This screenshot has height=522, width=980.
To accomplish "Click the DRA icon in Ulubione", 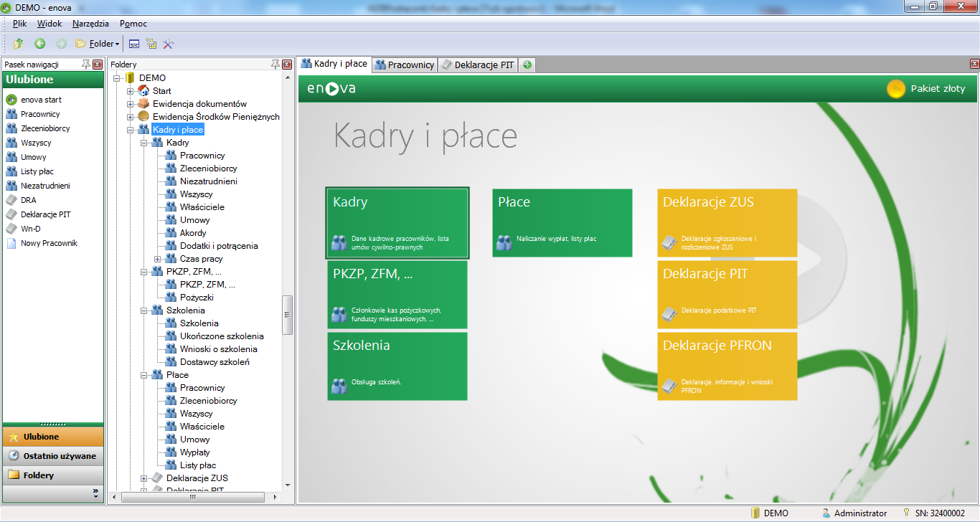I will [x=11, y=200].
